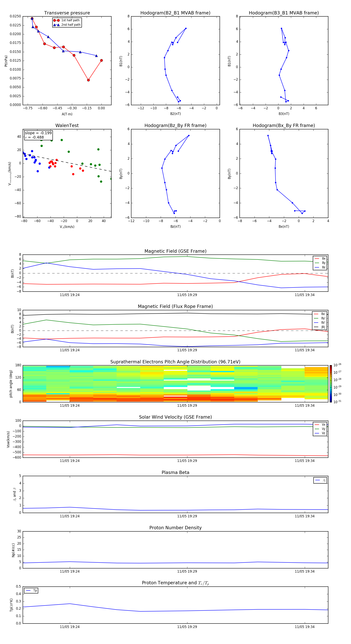Click '11/05 19:29' tick in Plasma Beta plot
Screen dimensions: 351x644
pos(187,516)
